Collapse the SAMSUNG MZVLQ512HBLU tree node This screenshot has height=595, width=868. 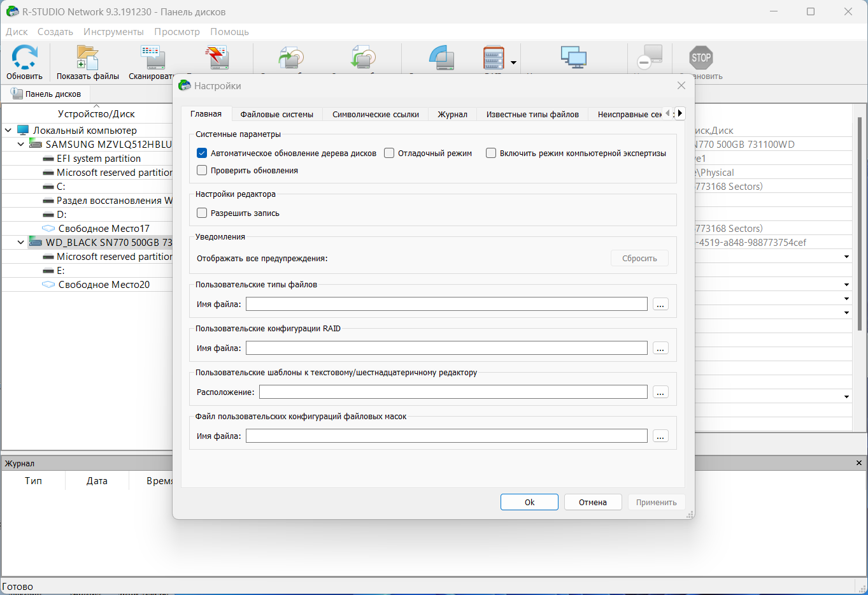pos(21,144)
